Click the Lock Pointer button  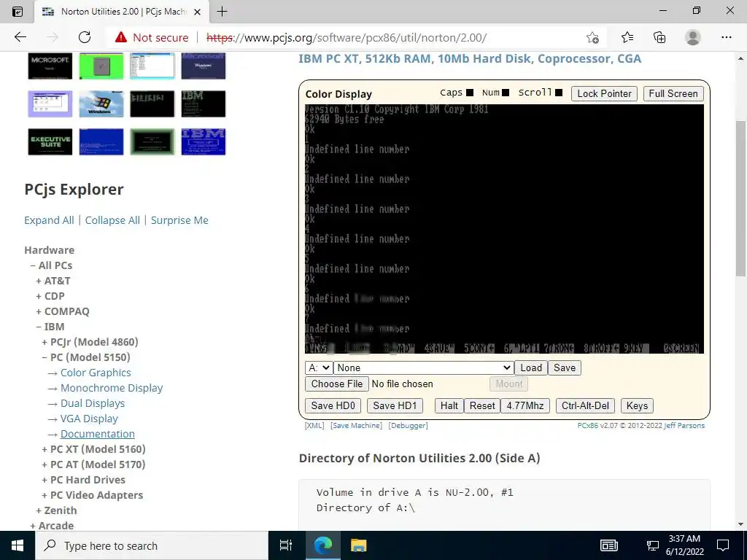(x=604, y=93)
